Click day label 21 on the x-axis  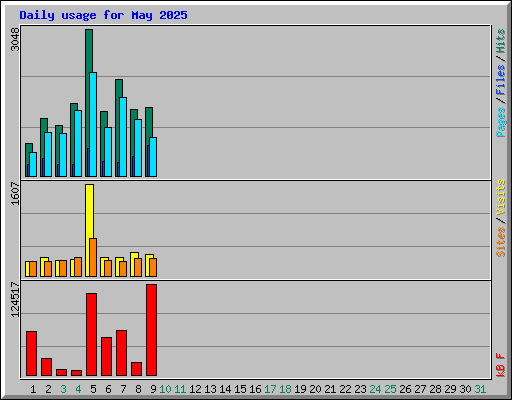[x=330, y=389]
